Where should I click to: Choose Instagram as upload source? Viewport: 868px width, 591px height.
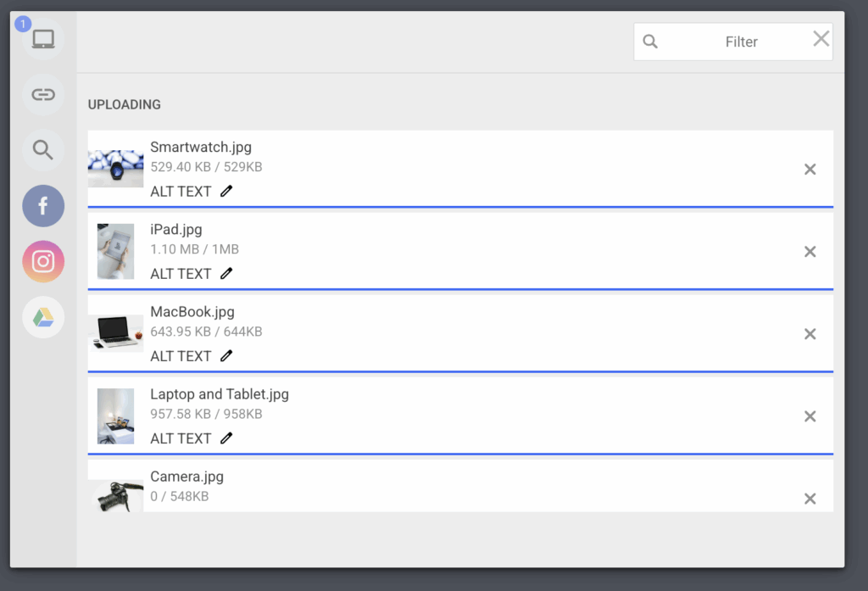pos(43,261)
